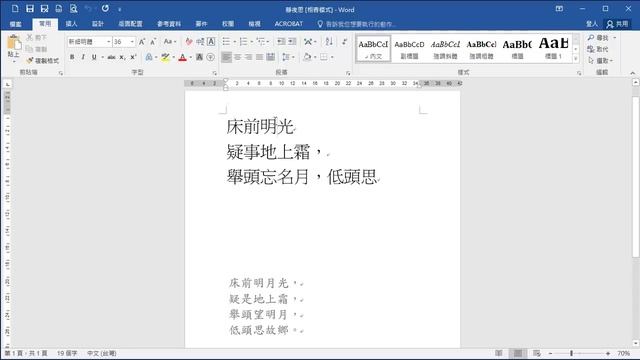The height and width of the screenshot is (360, 640).
Task: Increase paragraph indent
Action: (292, 42)
